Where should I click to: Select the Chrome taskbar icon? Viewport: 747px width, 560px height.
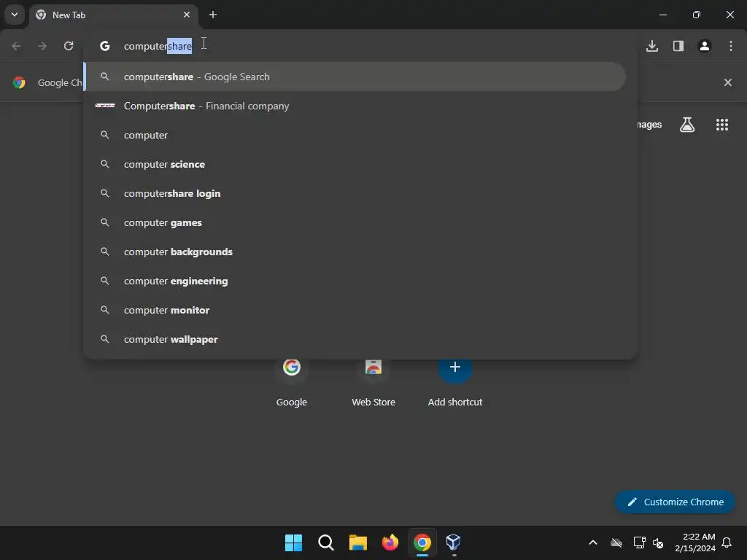[422, 542]
